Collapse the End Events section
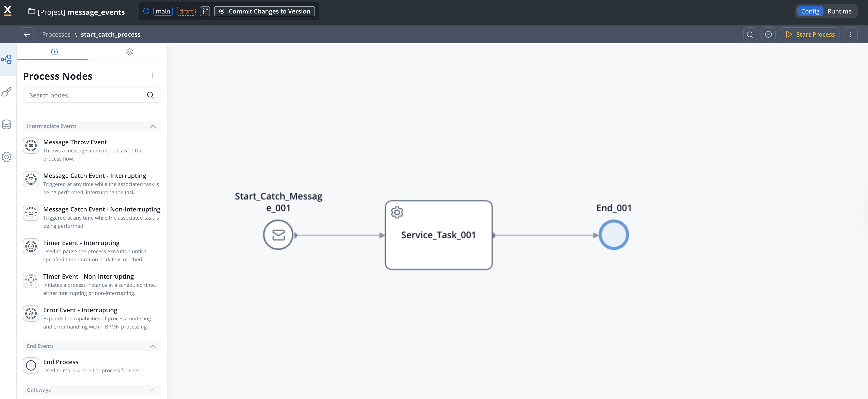This screenshot has height=399, width=868. click(x=153, y=346)
